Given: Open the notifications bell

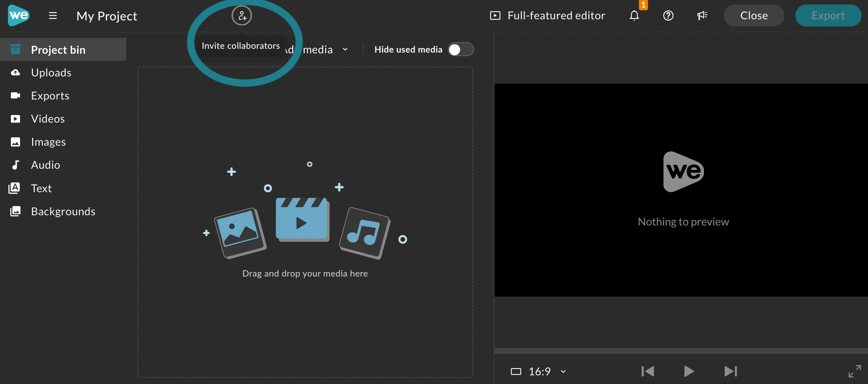Looking at the screenshot, I should [x=634, y=16].
